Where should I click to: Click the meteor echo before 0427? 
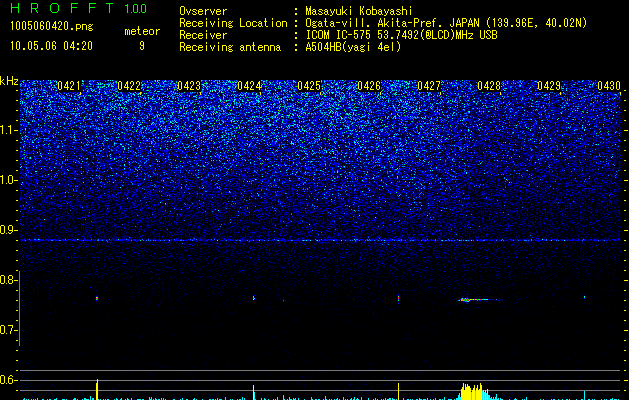click(398, 298)
